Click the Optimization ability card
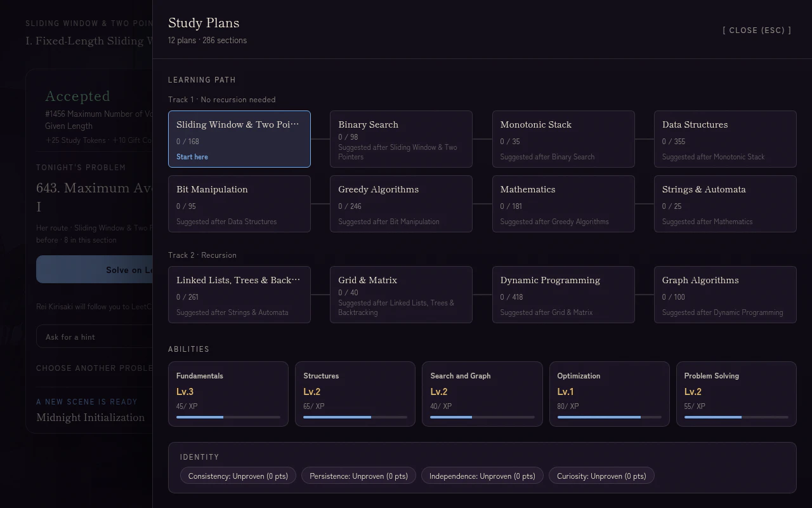 coord(610,394)
